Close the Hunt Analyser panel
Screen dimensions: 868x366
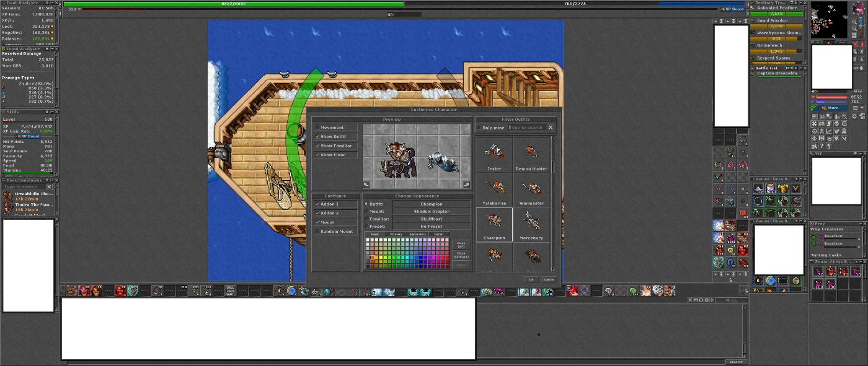56,2
